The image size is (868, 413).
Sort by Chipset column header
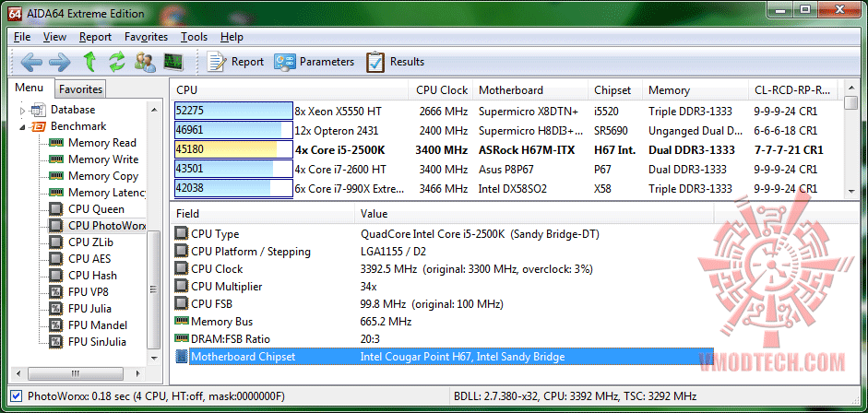(x=615, y=90)
